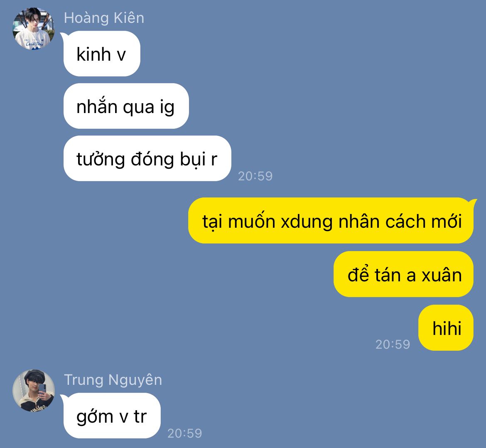Tap the Trung Nguyên sender name
The height and width of the screenshot is (448, 486).
113,380
